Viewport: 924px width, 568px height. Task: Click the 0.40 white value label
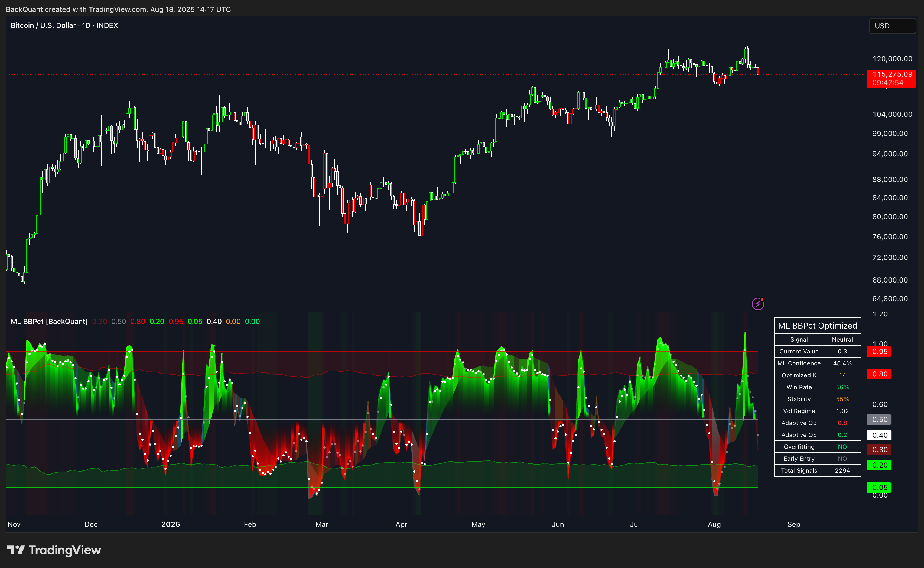tap(879, 435)
